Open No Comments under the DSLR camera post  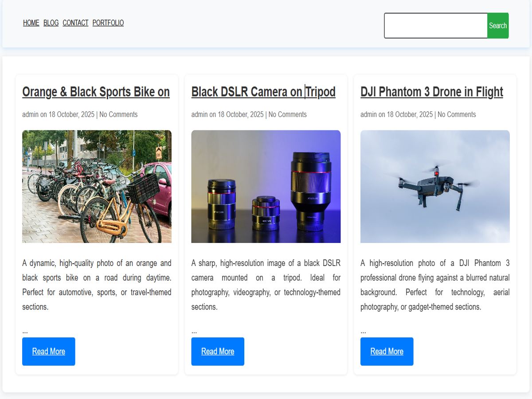[x=287, y=114]
